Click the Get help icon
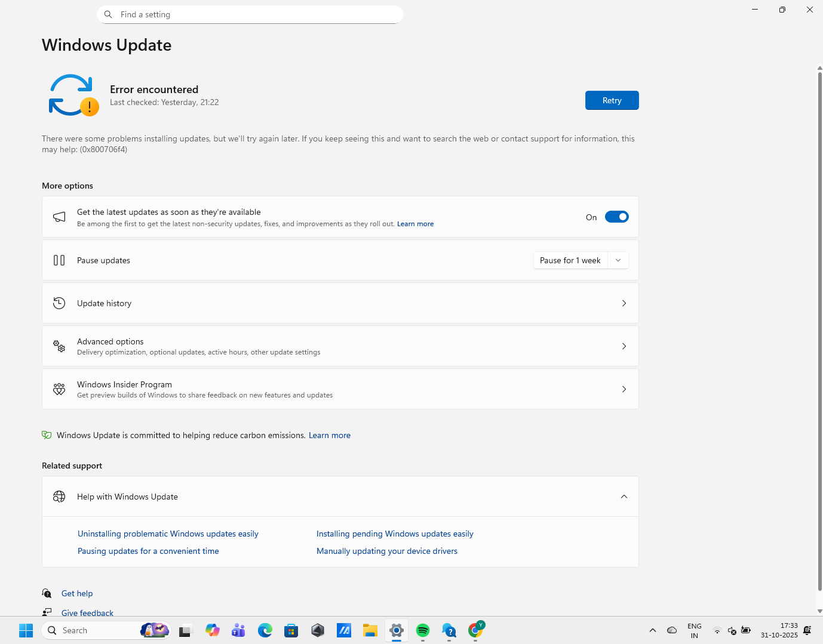 pyautogui.click(x=47, y=593)
